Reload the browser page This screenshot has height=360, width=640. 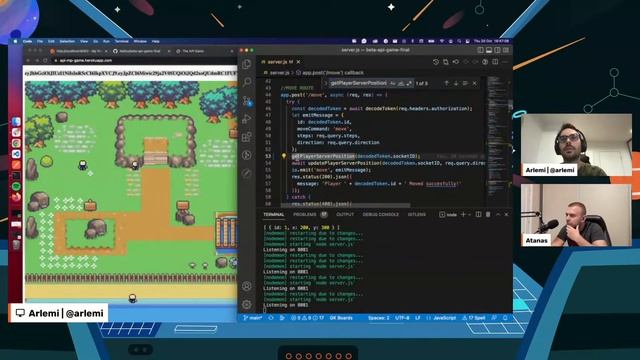tap(45, 60)
